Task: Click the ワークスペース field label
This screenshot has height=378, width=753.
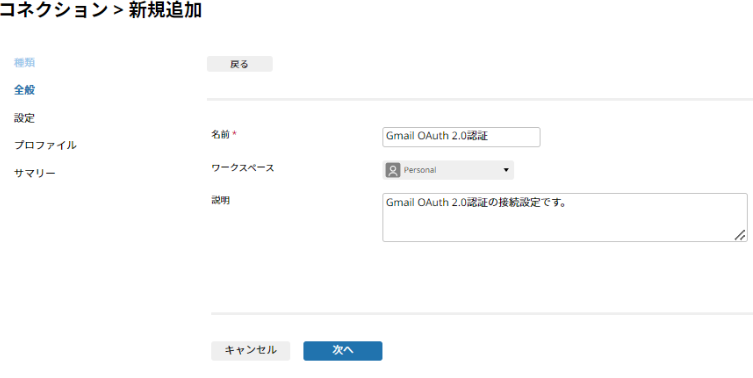Action: point(243,168)
